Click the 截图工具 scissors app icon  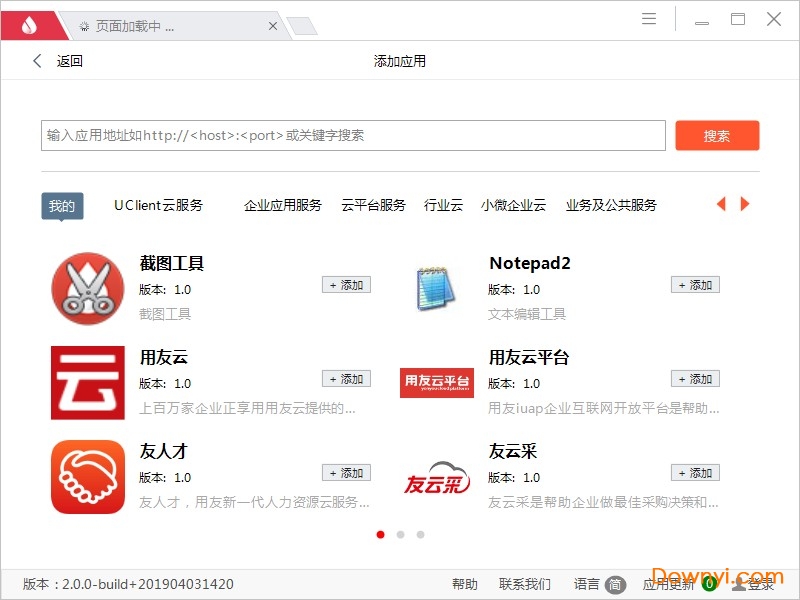point(87,288)
